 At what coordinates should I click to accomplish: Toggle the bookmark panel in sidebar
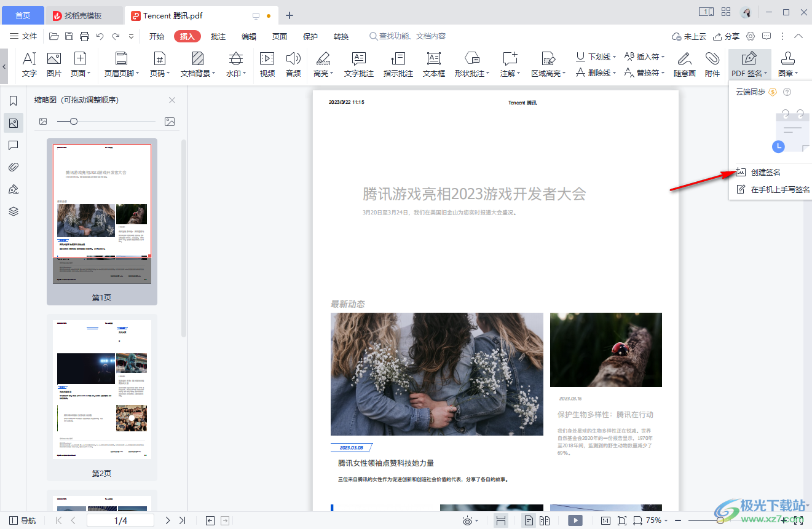tap(14, 101)
